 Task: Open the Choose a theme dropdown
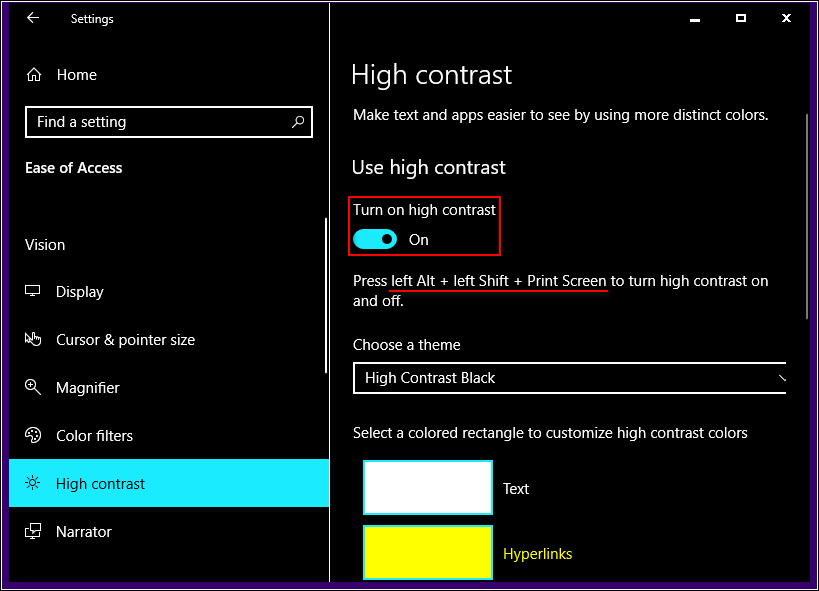pyautogui.click(x=569, y=378)
